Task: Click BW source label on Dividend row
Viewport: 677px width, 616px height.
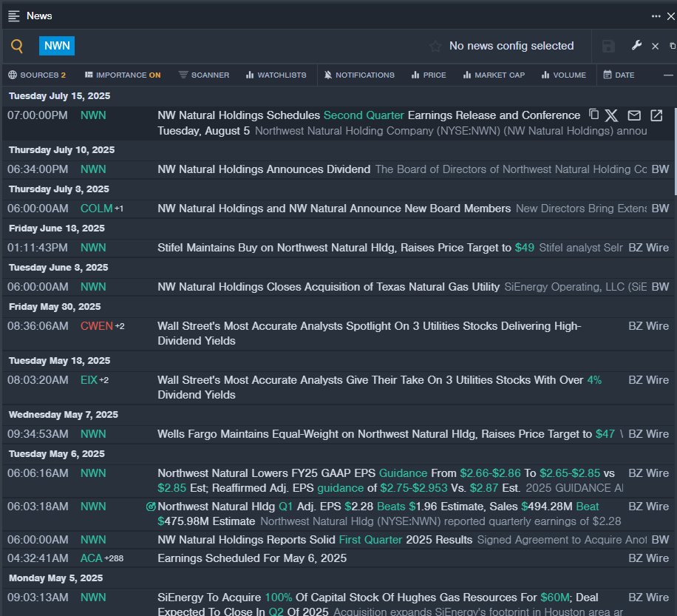Action: (x=660, y=169)
